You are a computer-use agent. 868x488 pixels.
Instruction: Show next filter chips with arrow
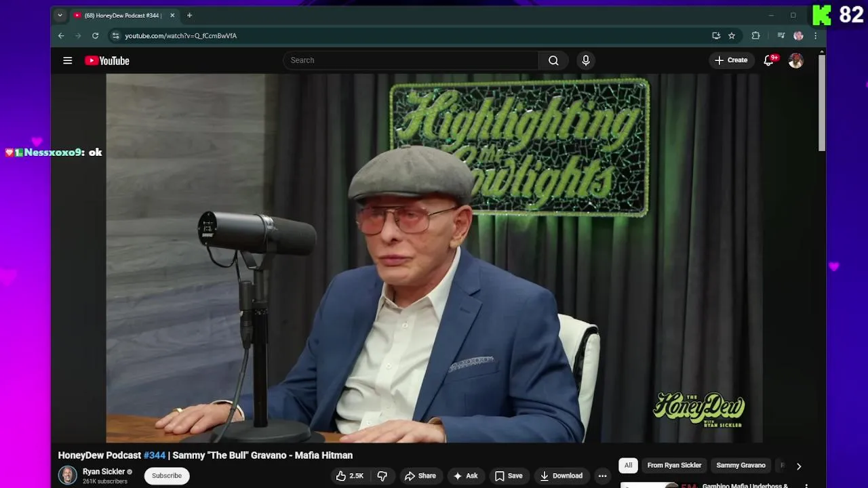(799, 466)
